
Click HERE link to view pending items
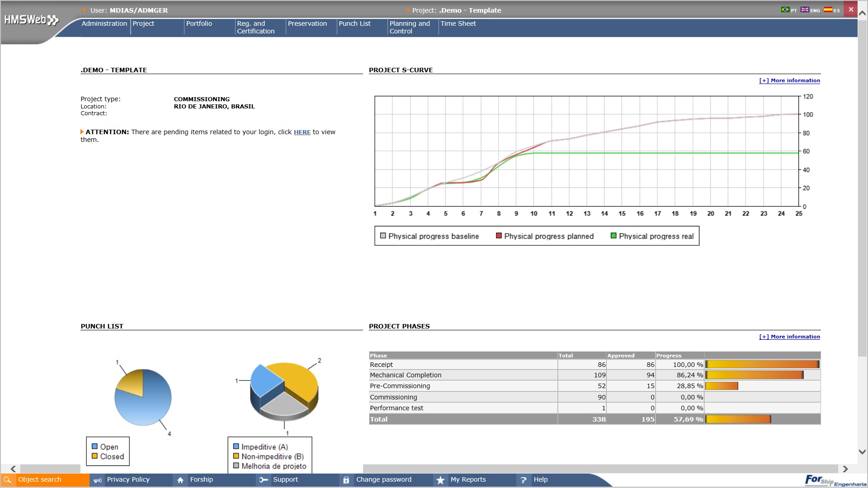(x=302, y=132)
